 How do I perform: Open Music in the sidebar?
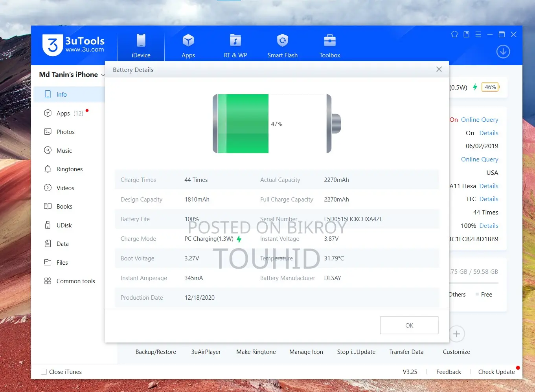coord(69,150)
